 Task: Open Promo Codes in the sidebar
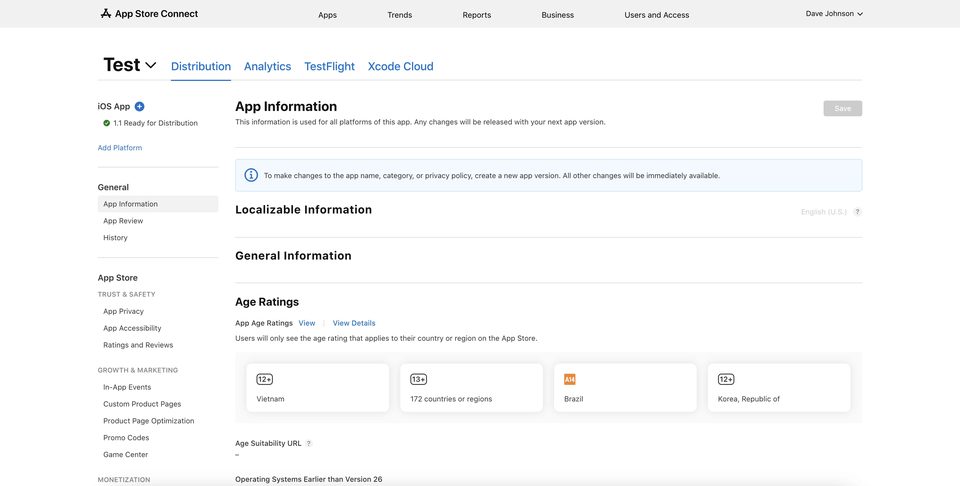pos(126,438)
